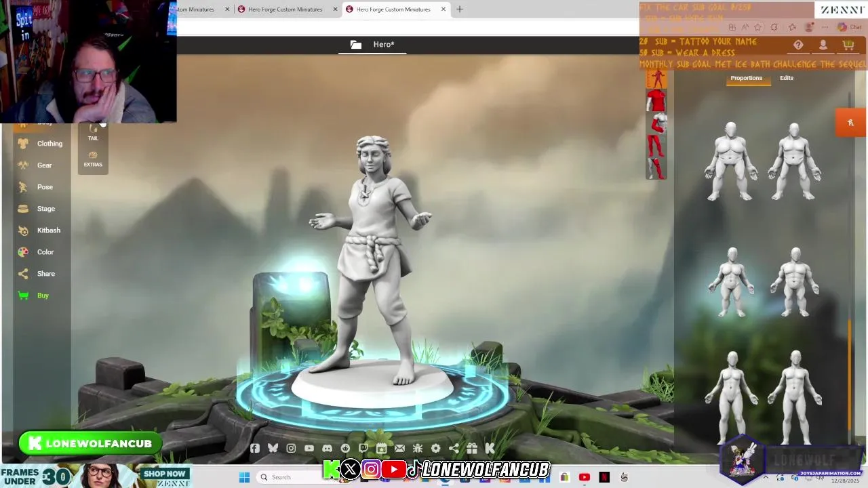This screenshot has height=488, width=868.
Task: Select the Tail body subcategory
Action: coord(93,133)
